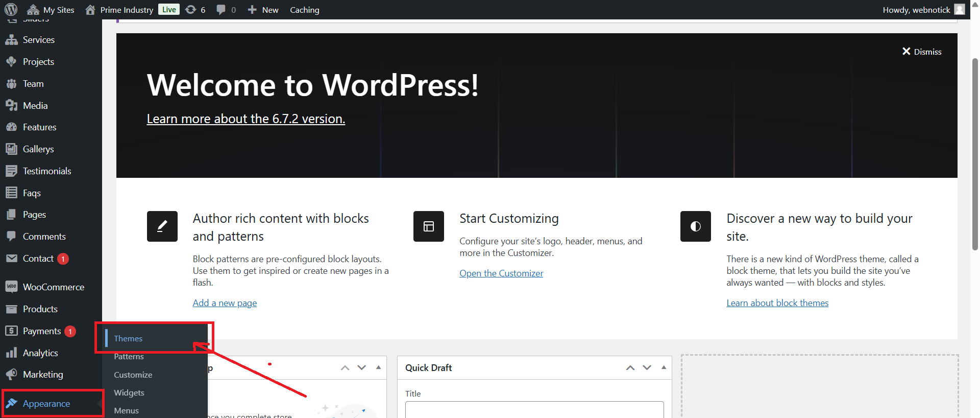
Task: Click the Pages sidebar icon
Action: click(11, 215)
